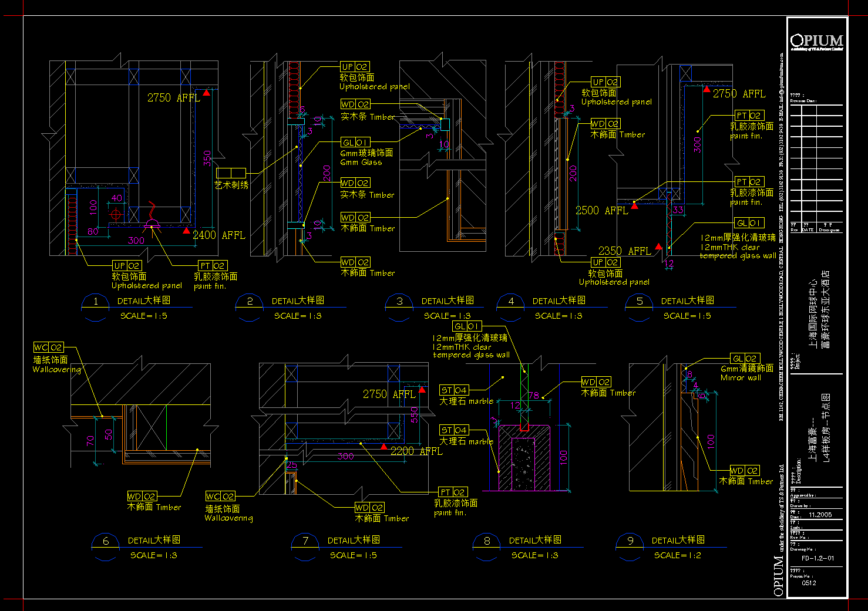Click the drawing number FD-1.2-01 field
The width and height of the screenshot is (868, 611).
click(x=817, y=558)
